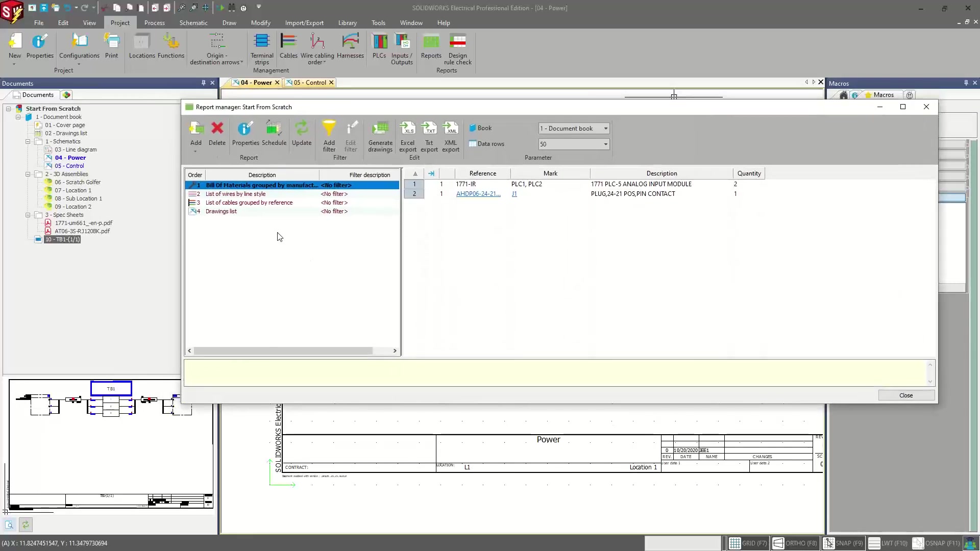This screenshot has height=551, width=980.
Task: Click Print icon in the ribbon
Action: click(111, 46)
